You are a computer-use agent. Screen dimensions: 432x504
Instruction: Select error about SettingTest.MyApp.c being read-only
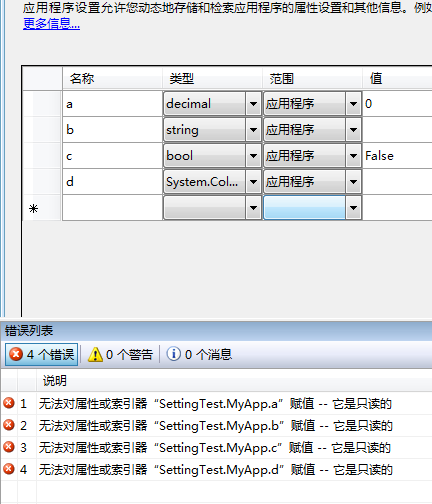click(216, 448)
